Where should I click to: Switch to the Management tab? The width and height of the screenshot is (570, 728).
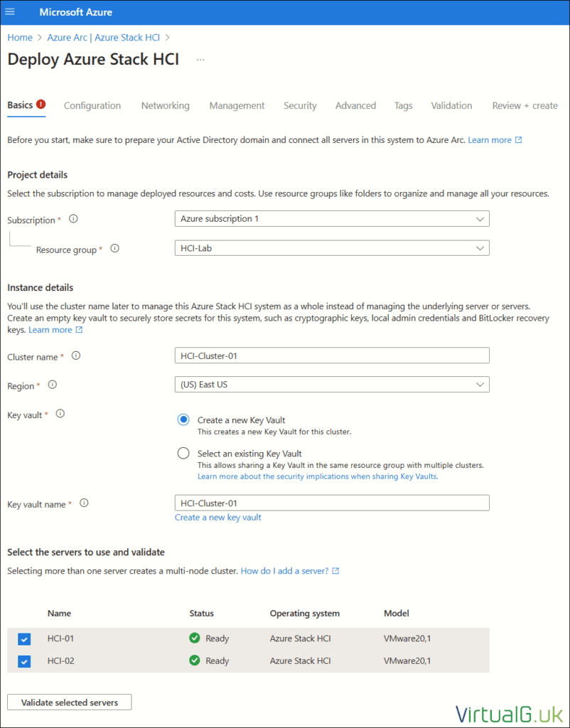tap(237, 106)
